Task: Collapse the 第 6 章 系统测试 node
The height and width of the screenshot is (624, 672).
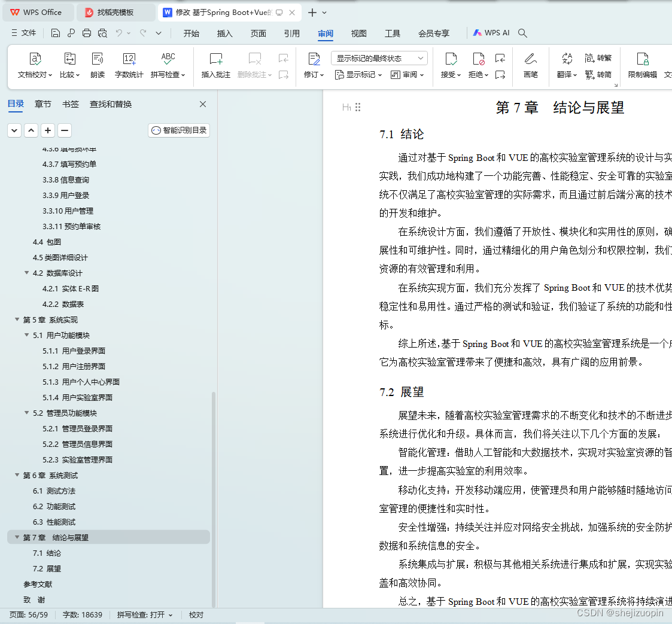Action: (17, 475)
